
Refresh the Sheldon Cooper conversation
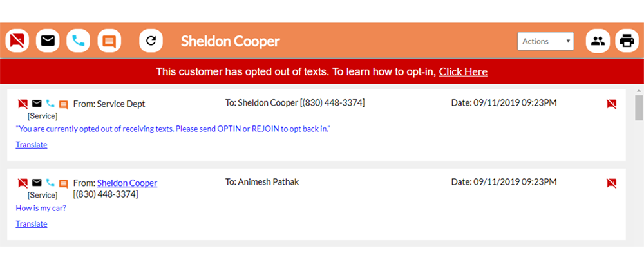pos(151,41)
